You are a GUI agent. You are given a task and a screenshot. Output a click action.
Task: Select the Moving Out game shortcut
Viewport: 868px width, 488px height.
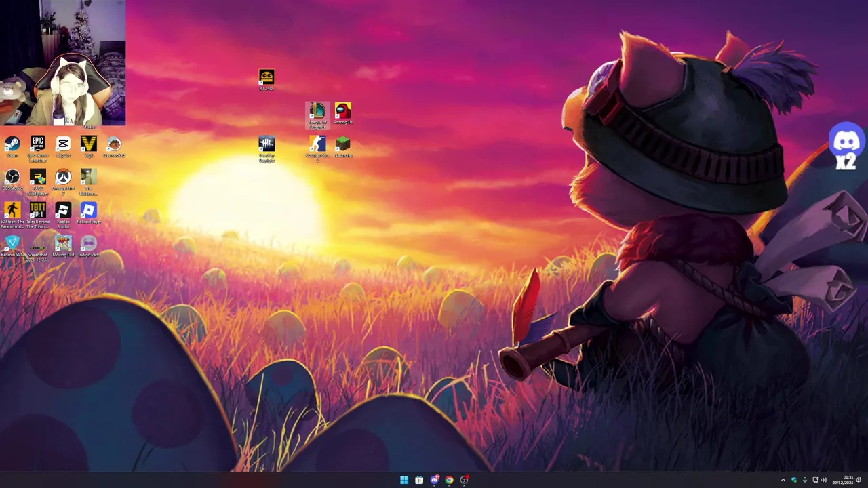63,246
